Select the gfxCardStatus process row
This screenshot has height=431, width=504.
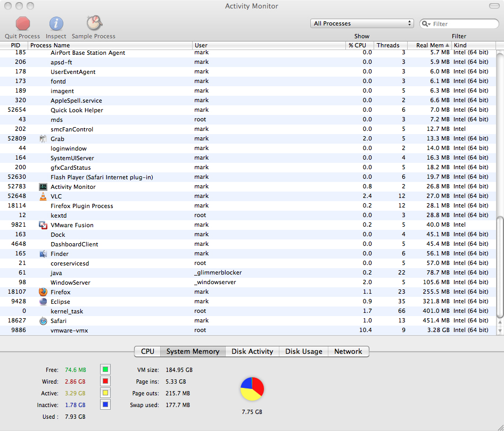point(248,168)
